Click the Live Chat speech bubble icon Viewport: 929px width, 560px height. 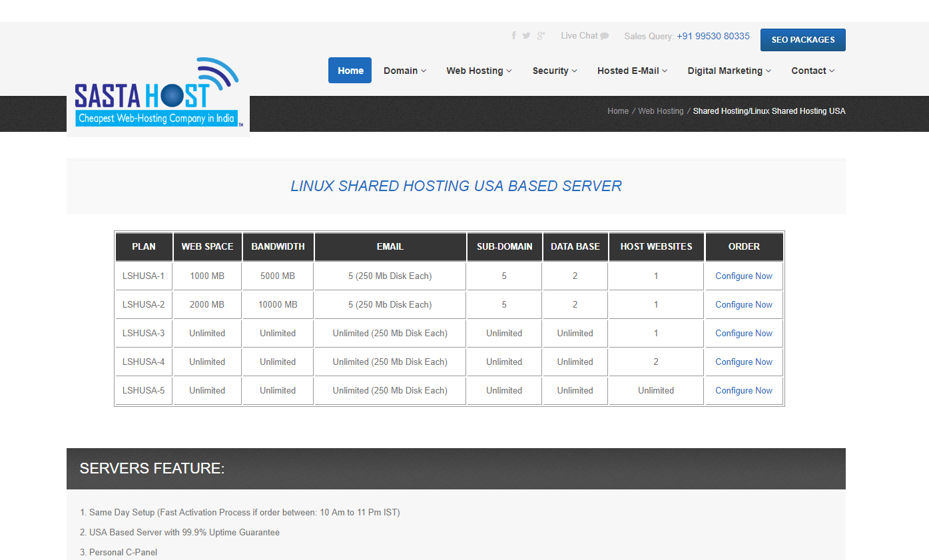coord(605,36)
